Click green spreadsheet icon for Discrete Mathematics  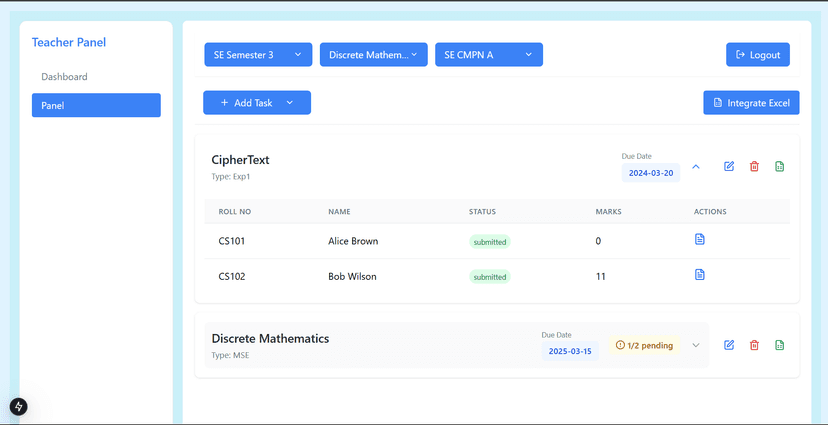click(x=780, y=345)
